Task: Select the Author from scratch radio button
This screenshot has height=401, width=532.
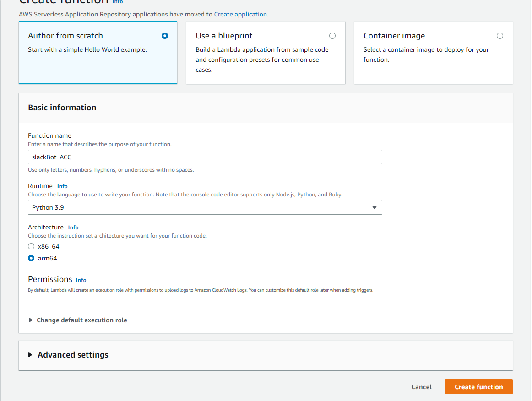Action: pyautogui.click(x=164, y=35)
